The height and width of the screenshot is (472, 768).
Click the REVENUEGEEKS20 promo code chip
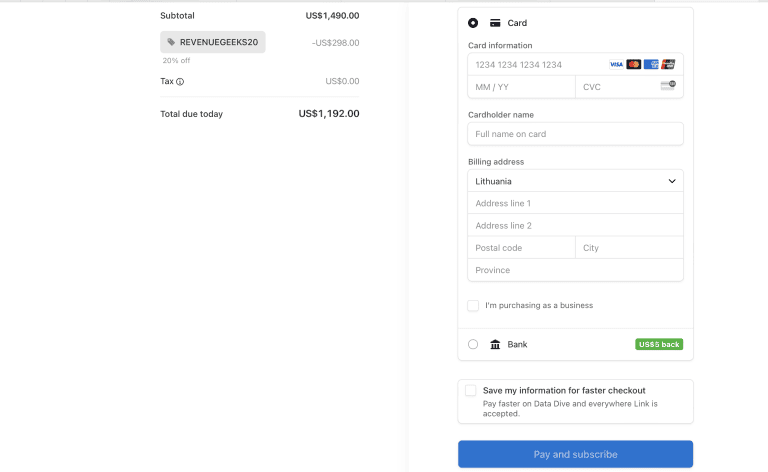[213, 42]
